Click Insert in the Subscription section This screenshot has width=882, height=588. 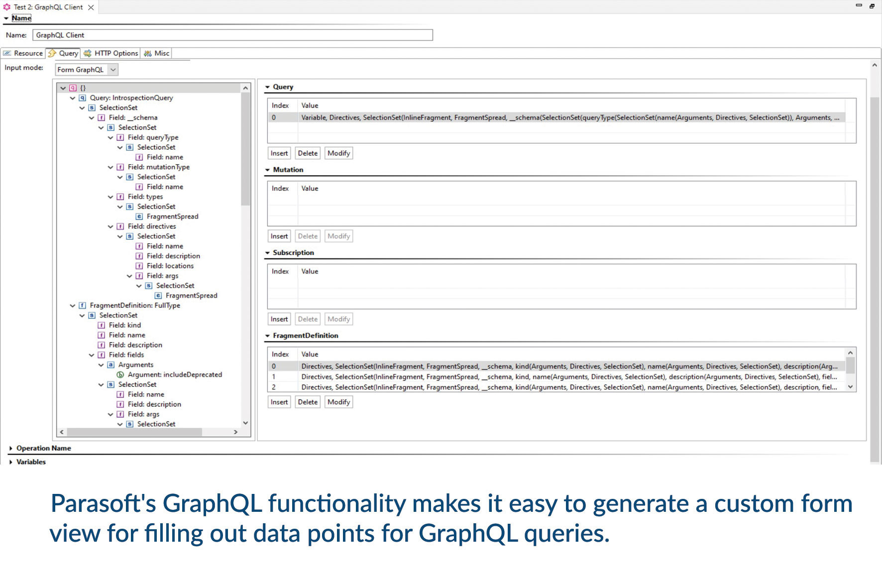[279, 319]
